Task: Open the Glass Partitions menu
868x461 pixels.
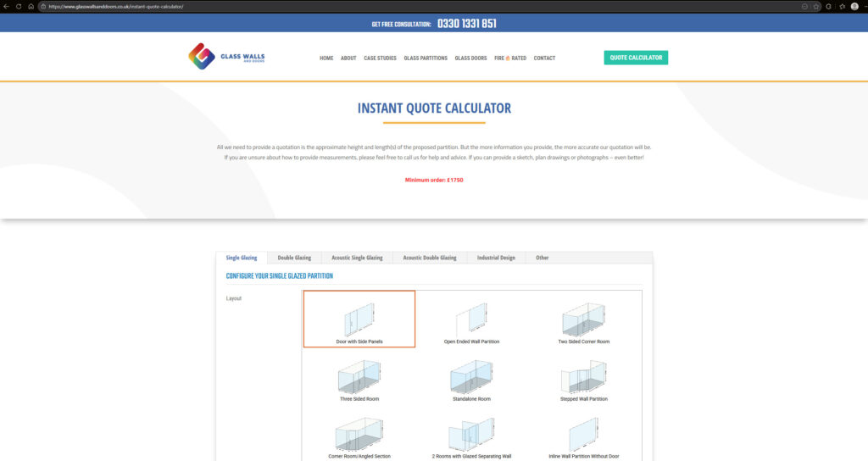Action: tap(426, 58)
